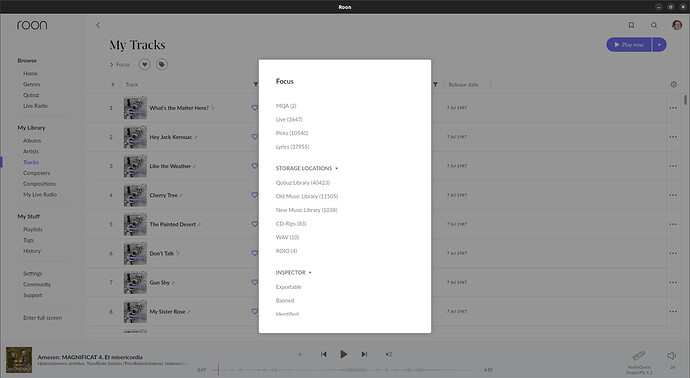Screen dimensions: 690x378
Task: Select Picks (10540) focus filter
Action: pyautogui.click(x=292, y=133)
